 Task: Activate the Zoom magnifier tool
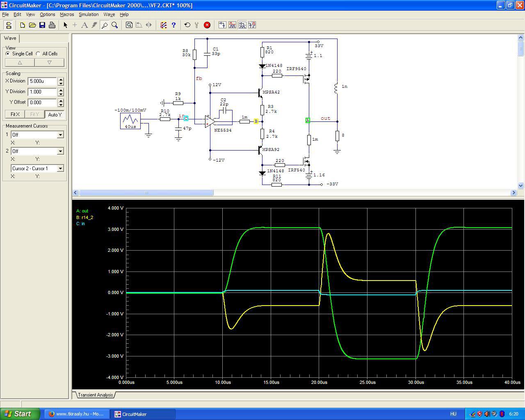115,25
